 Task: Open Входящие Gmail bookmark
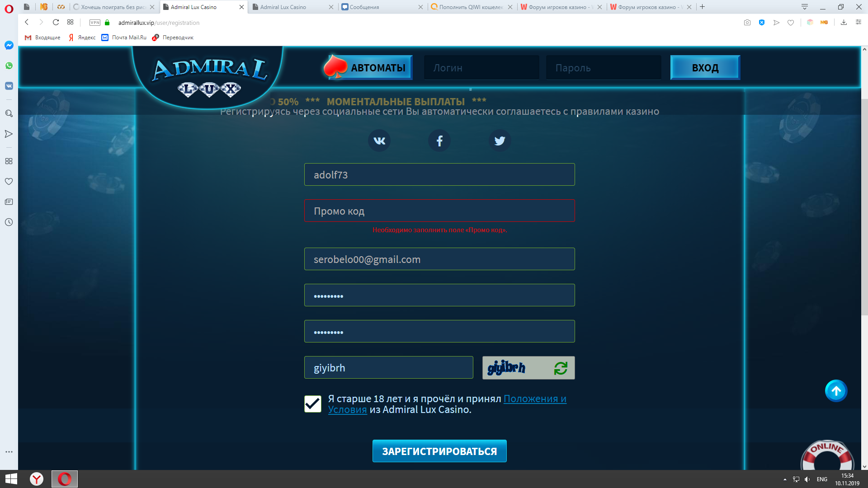[x=42, y=38]
